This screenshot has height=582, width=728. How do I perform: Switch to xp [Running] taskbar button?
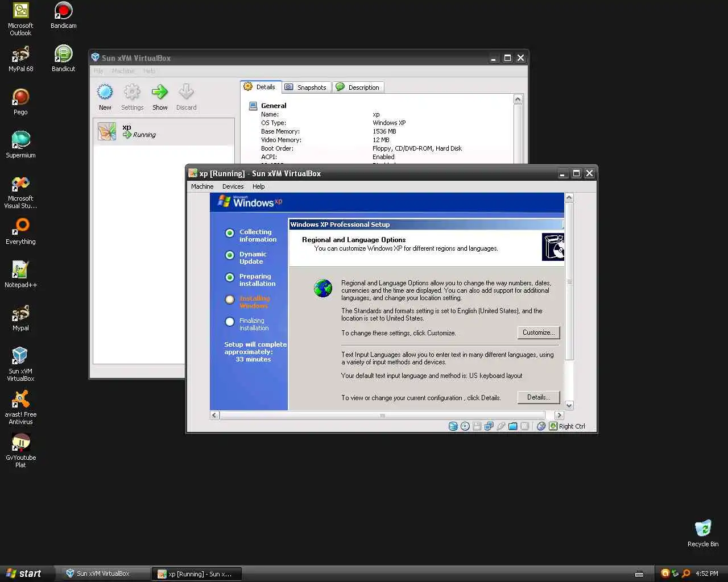196,573
